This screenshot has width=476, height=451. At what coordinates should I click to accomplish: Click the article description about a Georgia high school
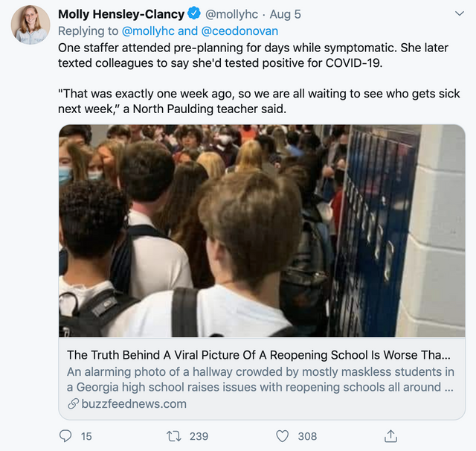point(260,379)
